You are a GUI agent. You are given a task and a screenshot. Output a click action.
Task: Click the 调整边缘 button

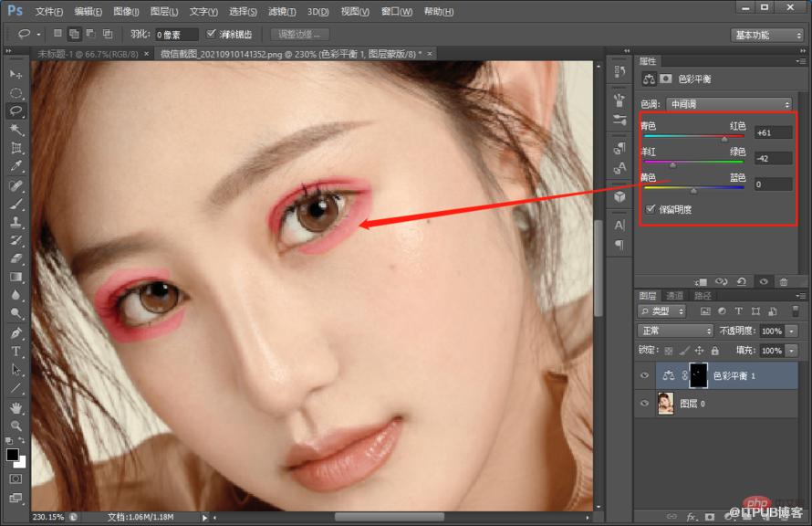[x=299, y=34]
